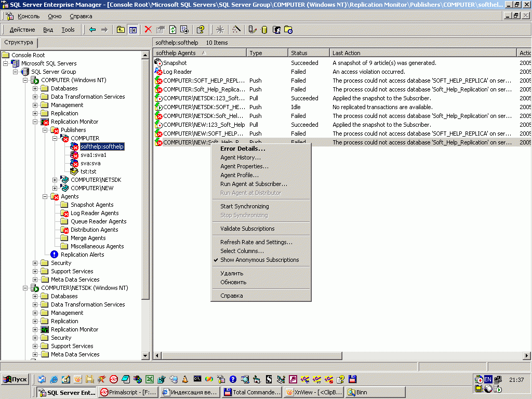Expand the COMPUTER\NETSDK publisher node

(x=55, y=180)
